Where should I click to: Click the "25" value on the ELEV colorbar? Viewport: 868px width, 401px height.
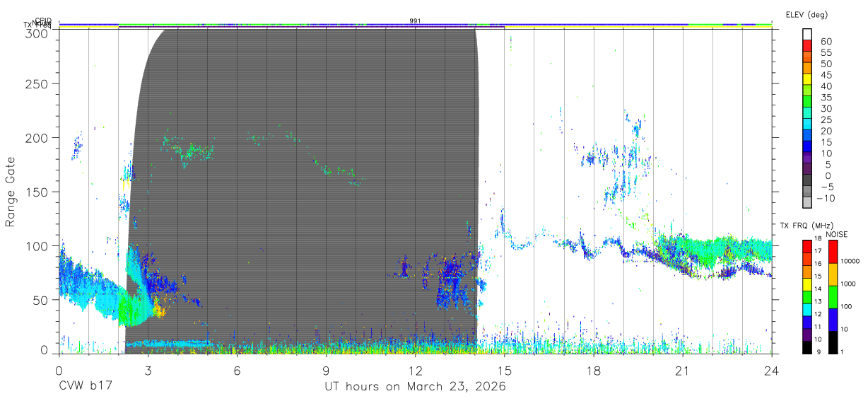[826, 120]
